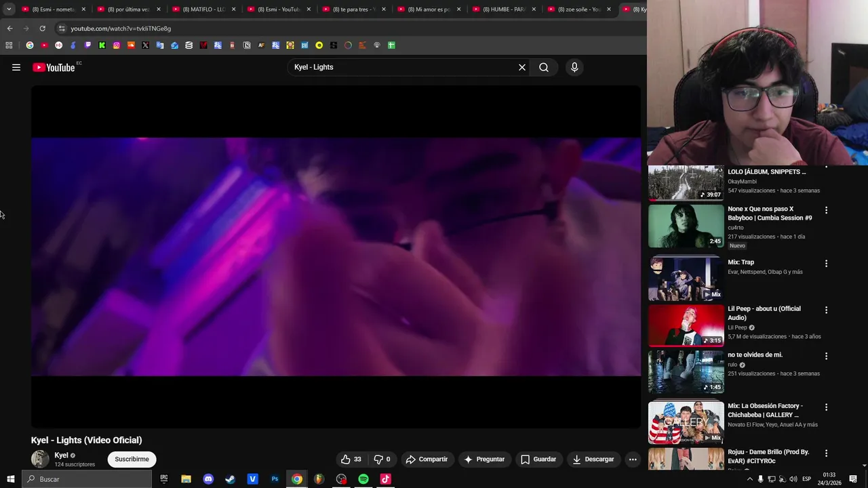Go to the YouTube home logo
Viewport: 868px width, 488px height.
[x=54, y=67]
